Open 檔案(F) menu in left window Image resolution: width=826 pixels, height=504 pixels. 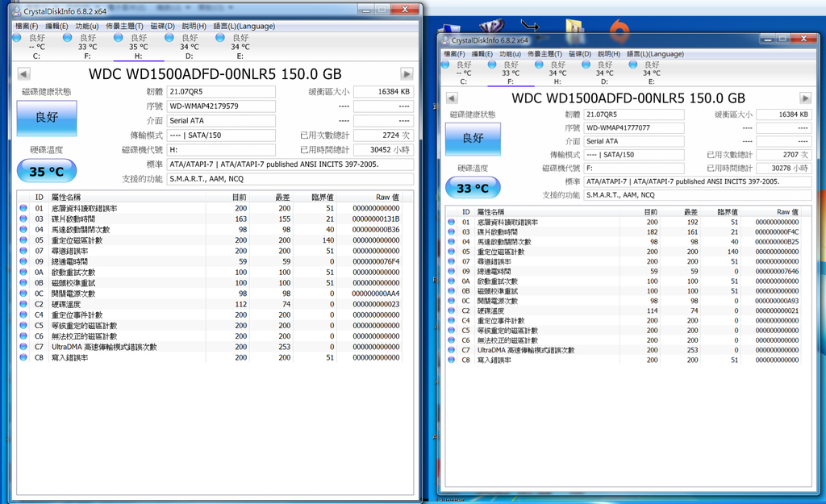pos(27,26)
